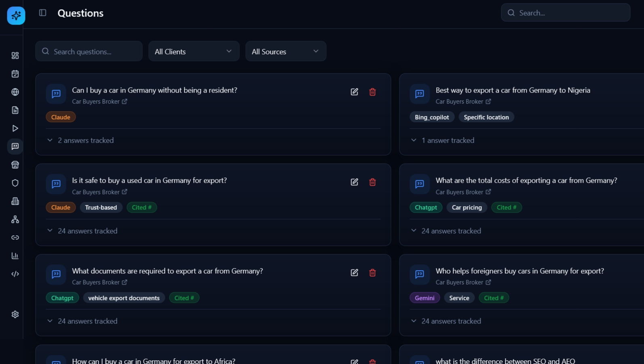Click 'Cited #' tag on 'Is it safe to buy' card
This screenshot has width=644, height=364.
pyautogui.click(x=142, y=207)
